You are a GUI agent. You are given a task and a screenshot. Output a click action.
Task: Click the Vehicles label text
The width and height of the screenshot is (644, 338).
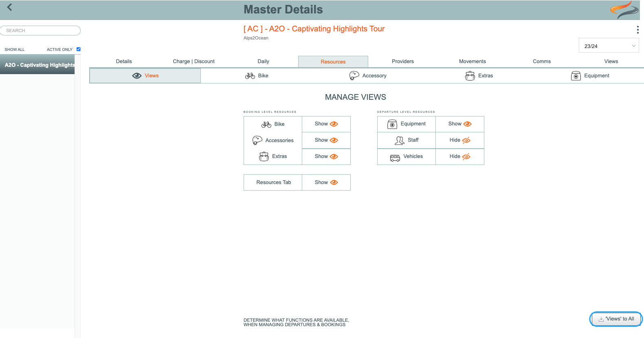(x=413, y=156)
